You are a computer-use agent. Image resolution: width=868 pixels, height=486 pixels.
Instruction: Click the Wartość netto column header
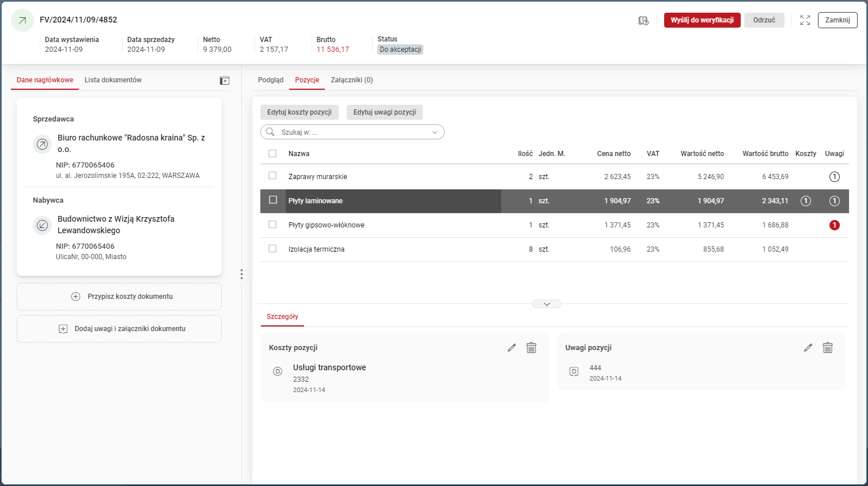tap(702, 154)
